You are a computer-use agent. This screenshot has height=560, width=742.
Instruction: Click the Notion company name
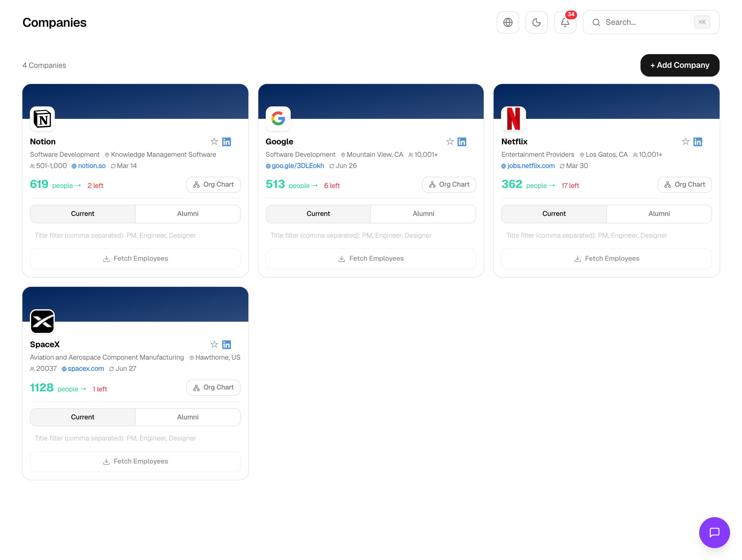click(x=43, y=142)
